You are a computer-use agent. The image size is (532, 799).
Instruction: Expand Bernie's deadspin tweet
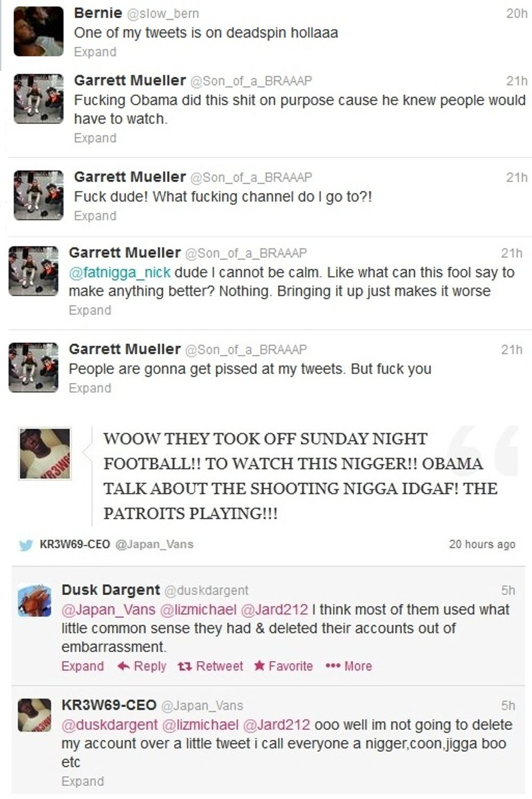point(95,52)
